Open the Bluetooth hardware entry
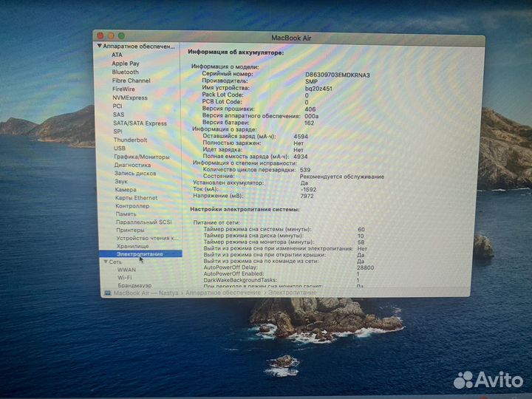This screenshot has height=399, width=532. (x=125, y=72)
